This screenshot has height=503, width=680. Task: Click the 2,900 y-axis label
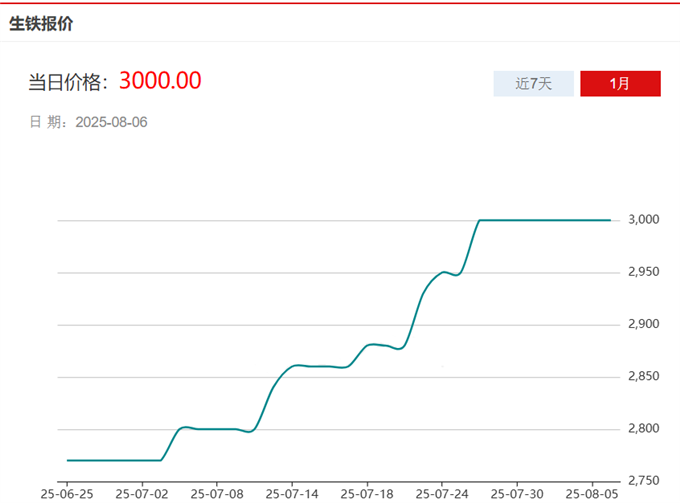[645, 324]
